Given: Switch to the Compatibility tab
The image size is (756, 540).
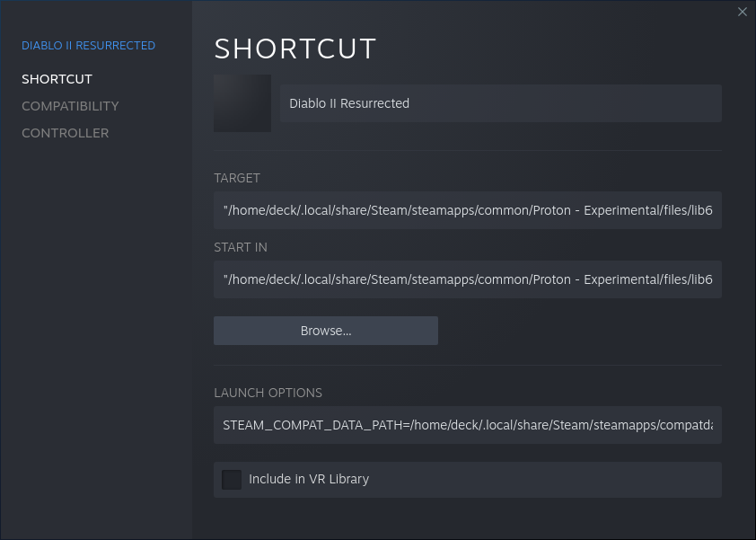Looking at the screenshot, I should (x=70, y=106).
